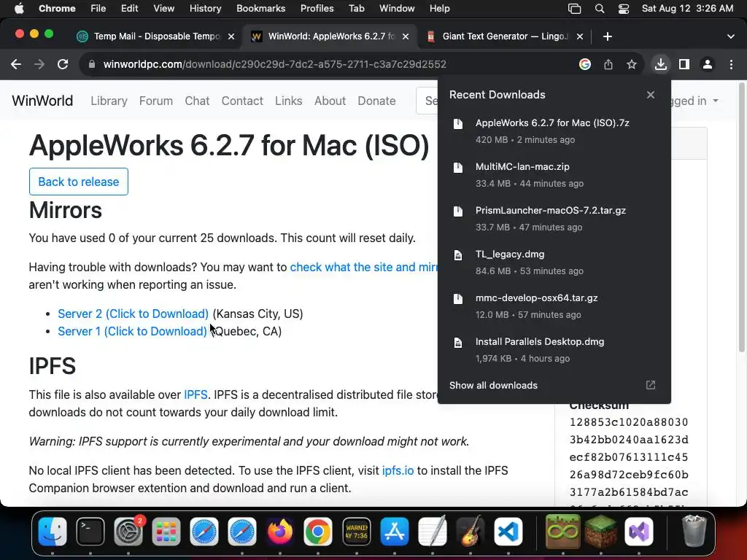Open Minecraft grass block dock icon
The height and width of the screenshot is (560, 747).
tap(601, 532)
